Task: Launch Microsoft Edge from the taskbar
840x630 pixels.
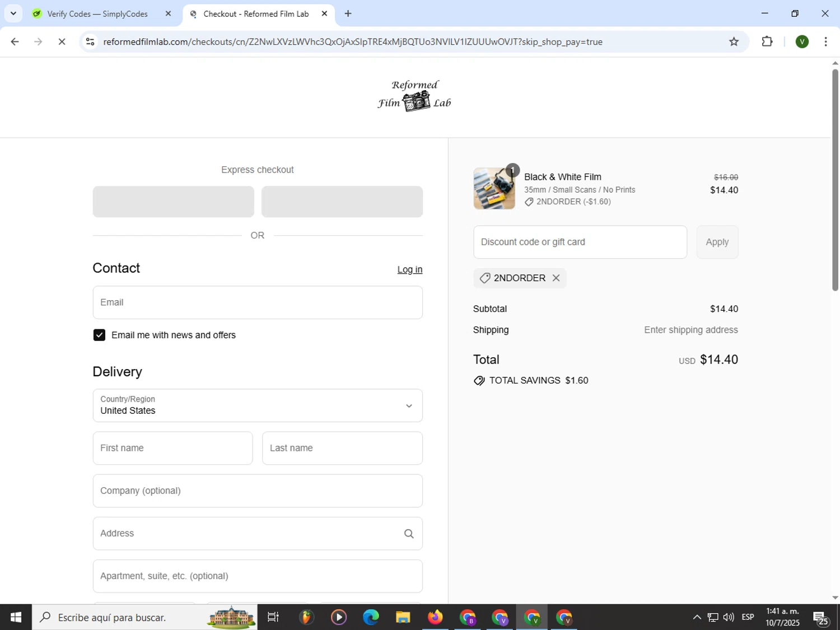Action: click(371, 617)
